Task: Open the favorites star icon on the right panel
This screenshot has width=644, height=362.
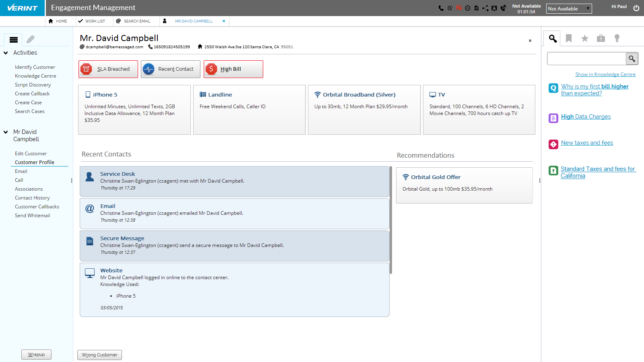Action: point(584,38)
